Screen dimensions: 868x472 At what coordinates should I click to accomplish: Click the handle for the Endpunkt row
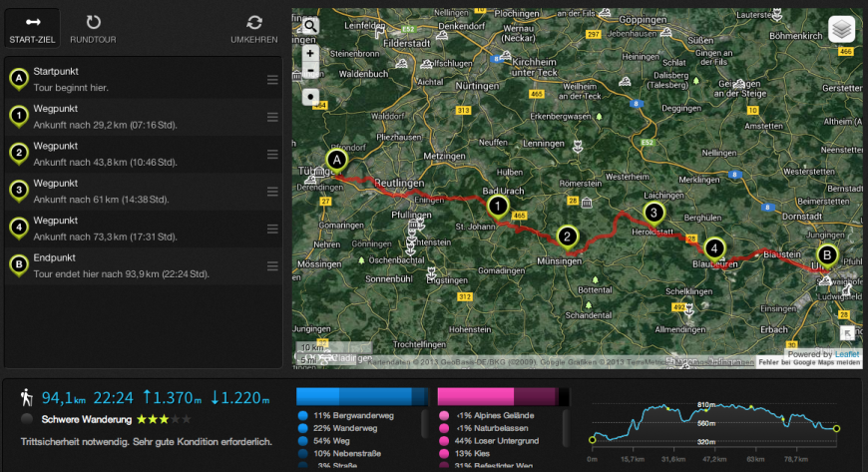[272, 266]
